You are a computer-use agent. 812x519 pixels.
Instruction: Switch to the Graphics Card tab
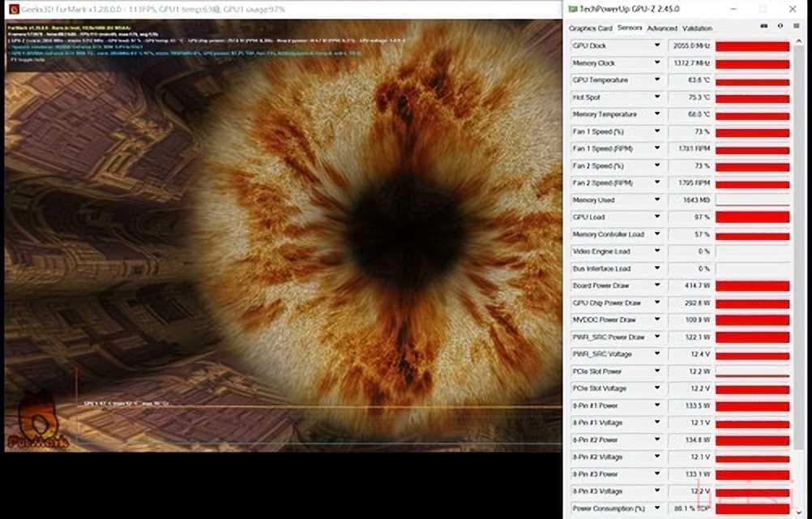590,28
